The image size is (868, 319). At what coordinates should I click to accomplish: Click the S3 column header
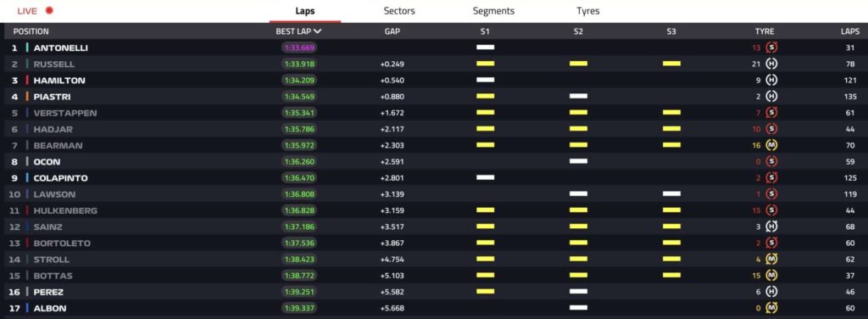[671, 31]
